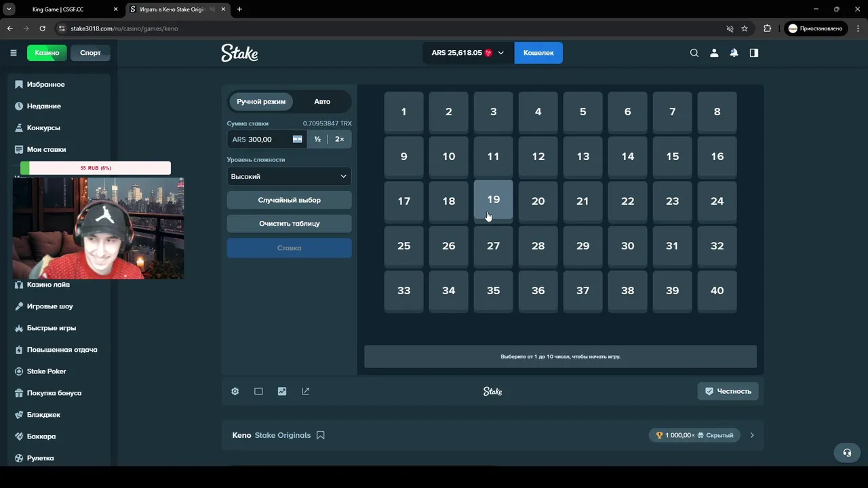Reload the page in Chrome
The height and width of the screenshot is (488, 868).
tap(43, 28)
